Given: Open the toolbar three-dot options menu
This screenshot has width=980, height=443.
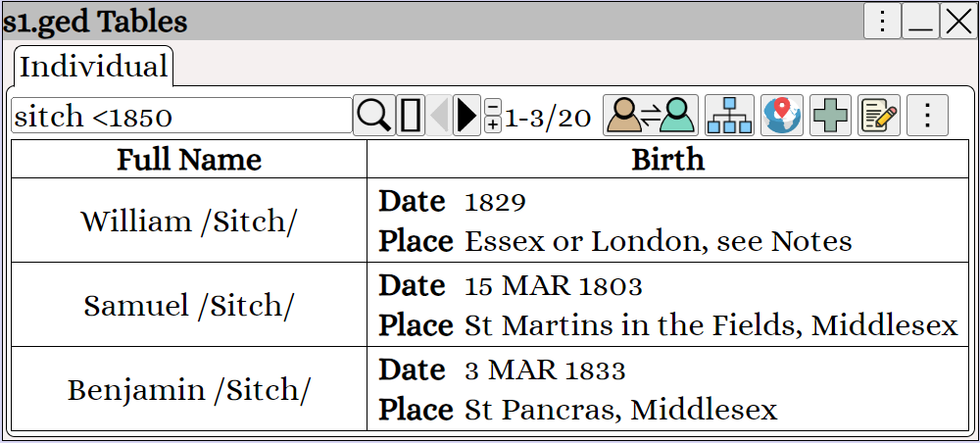Looking at the screenshot, I should pyautogui.click(x=927, y=116).
